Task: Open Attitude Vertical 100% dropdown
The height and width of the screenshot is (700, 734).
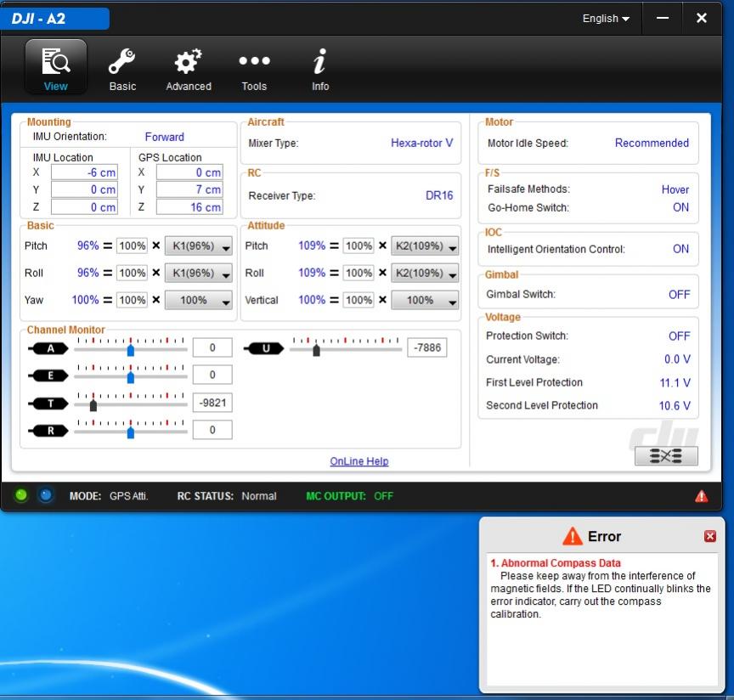Action: 425,300
